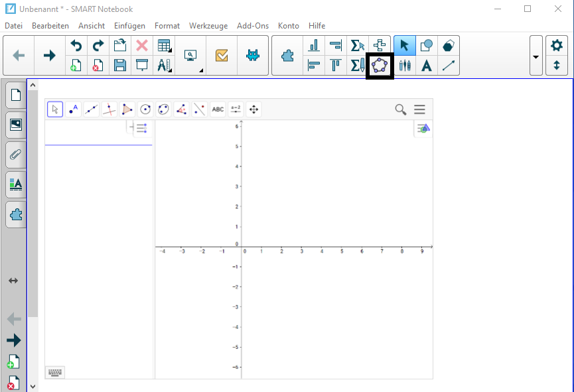Viewport: 574px width, 392px height.
Task: Select the Text tool letter A
Action: [427, 66]
